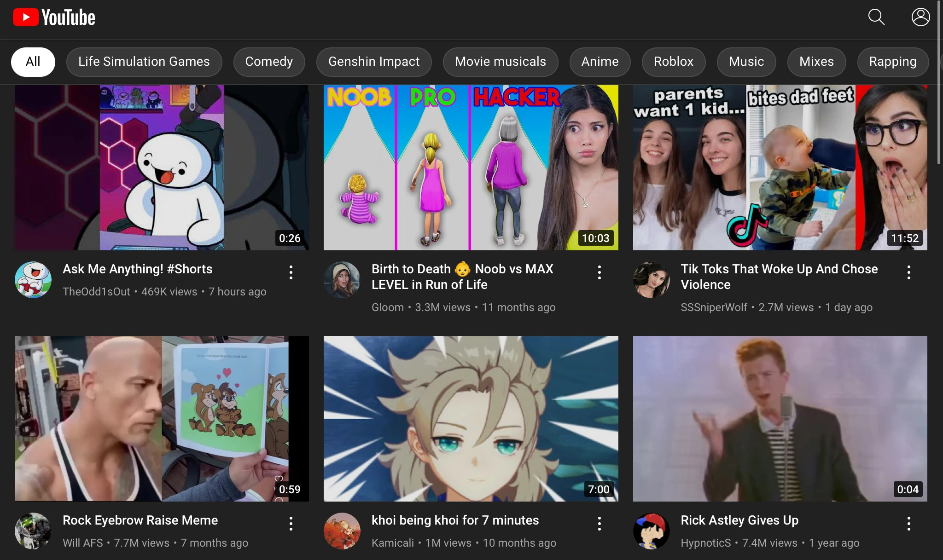Select the All category filter
The height and width of the screenshot is (560, 943).
point(33,62)
